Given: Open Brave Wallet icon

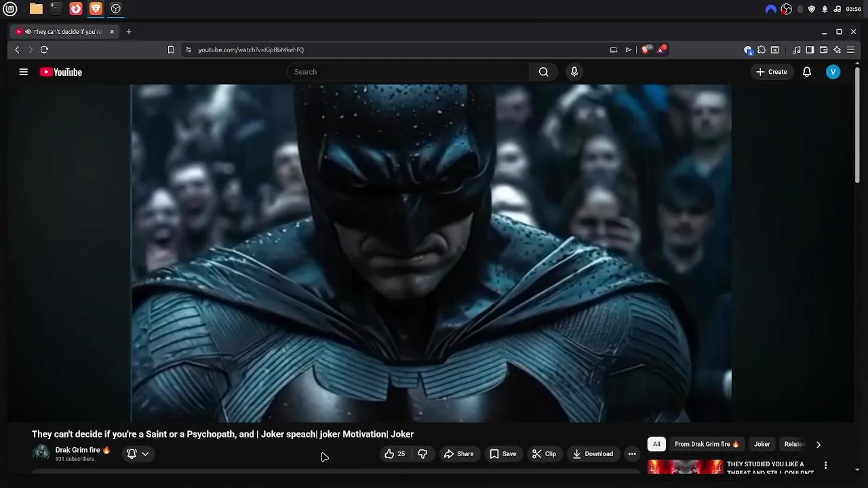Looking at the screenshot, I should (x=823, y=49).
